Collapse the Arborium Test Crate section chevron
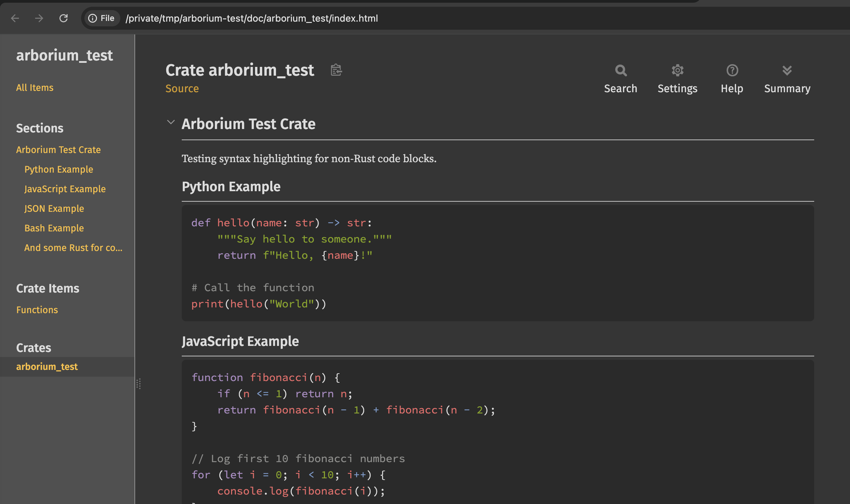Viewport: 850px width, 504px height. click(171, 122)
